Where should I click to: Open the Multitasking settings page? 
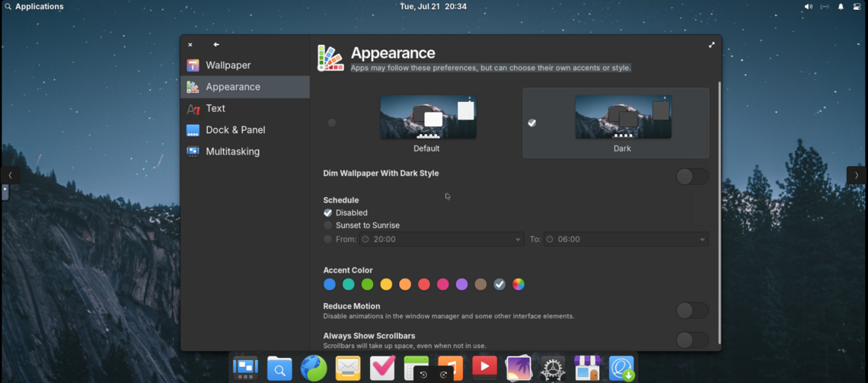(x=244, y=152)
